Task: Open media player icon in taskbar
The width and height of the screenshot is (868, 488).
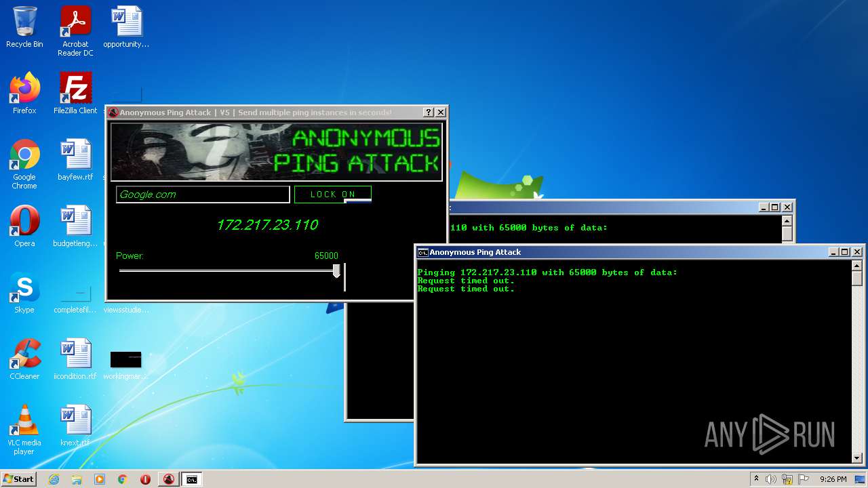Action: click(x=100, y=479)
